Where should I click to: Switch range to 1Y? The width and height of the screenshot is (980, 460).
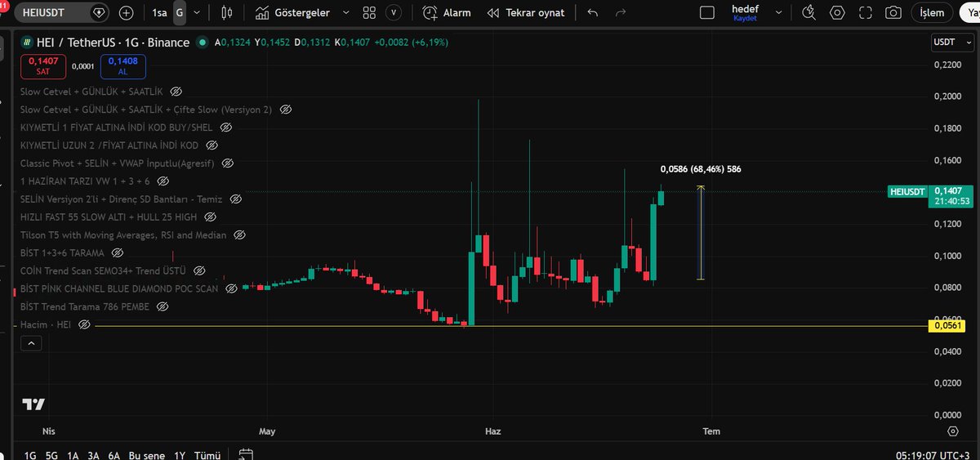(x=180, y=454)
